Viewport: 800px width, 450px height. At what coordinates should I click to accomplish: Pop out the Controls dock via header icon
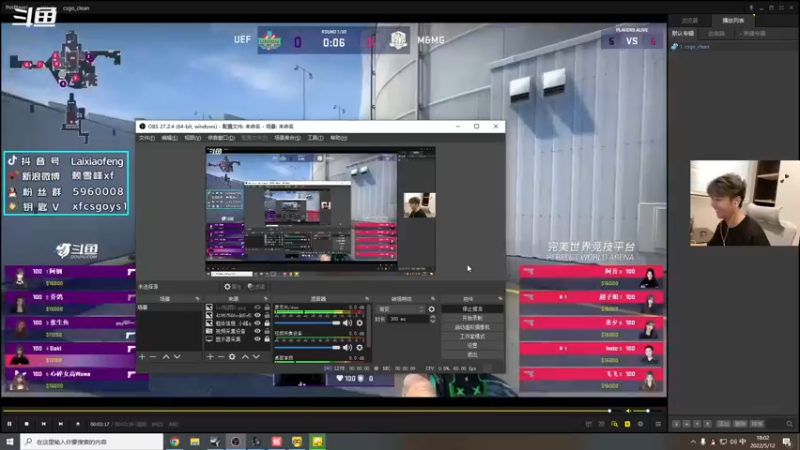[x=500, y=299]
